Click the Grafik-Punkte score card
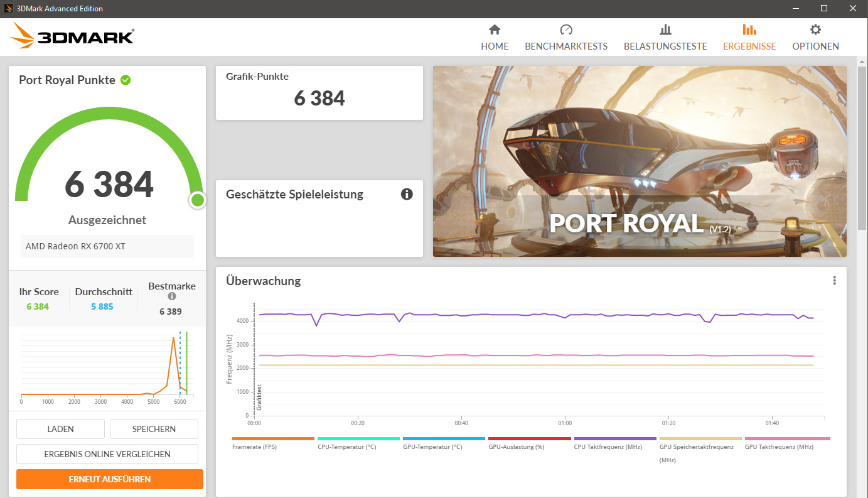The height and width of the screenshot is (498, 868). (x=319, y=93)
